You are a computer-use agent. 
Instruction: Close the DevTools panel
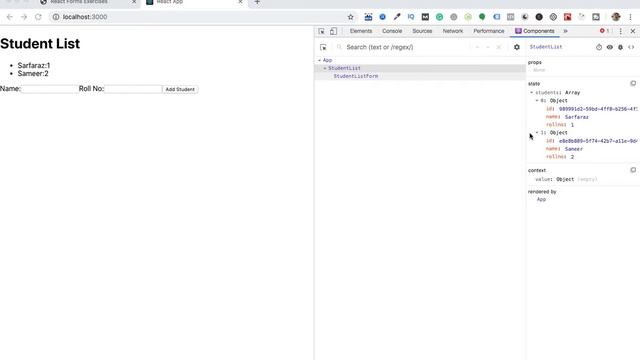coord(633,31)
